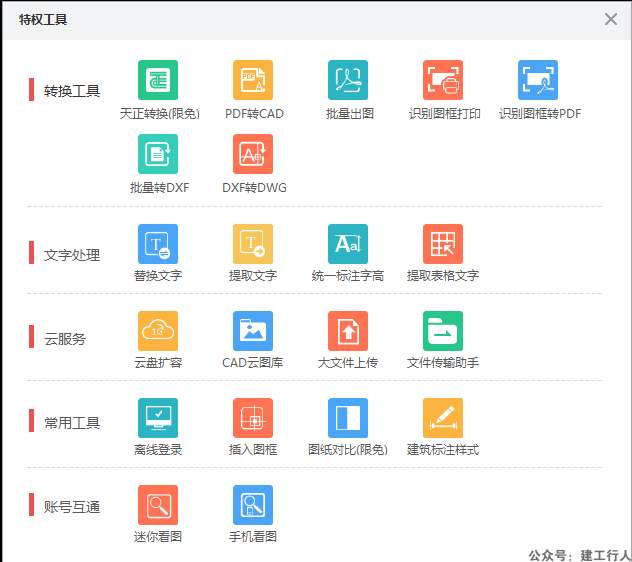Open the 批量转DXF icon
The image size is (632, 562).
click(x=158, y=154)
